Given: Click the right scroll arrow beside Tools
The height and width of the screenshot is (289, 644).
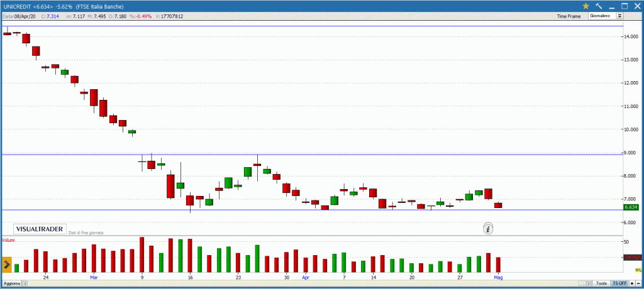Looking at the screenshot, I should pyautogui.click(x=590, y=284).
